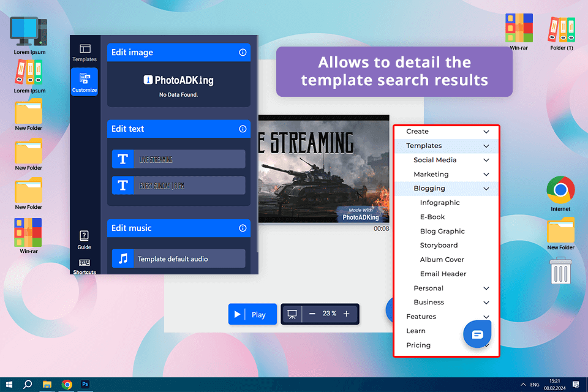
Task: Select the Infographic menu item
Action: point(440,203)
